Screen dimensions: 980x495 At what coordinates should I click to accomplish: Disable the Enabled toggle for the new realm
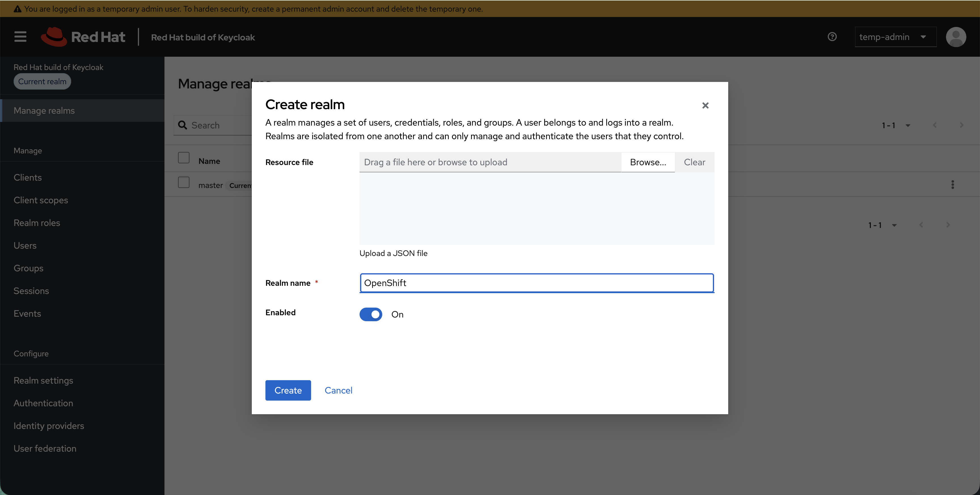371,314
